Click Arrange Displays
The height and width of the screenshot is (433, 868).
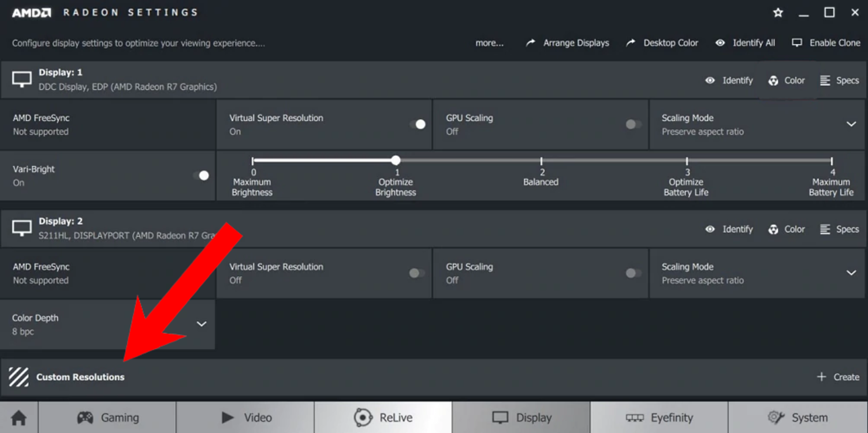[x=576, y=42]
